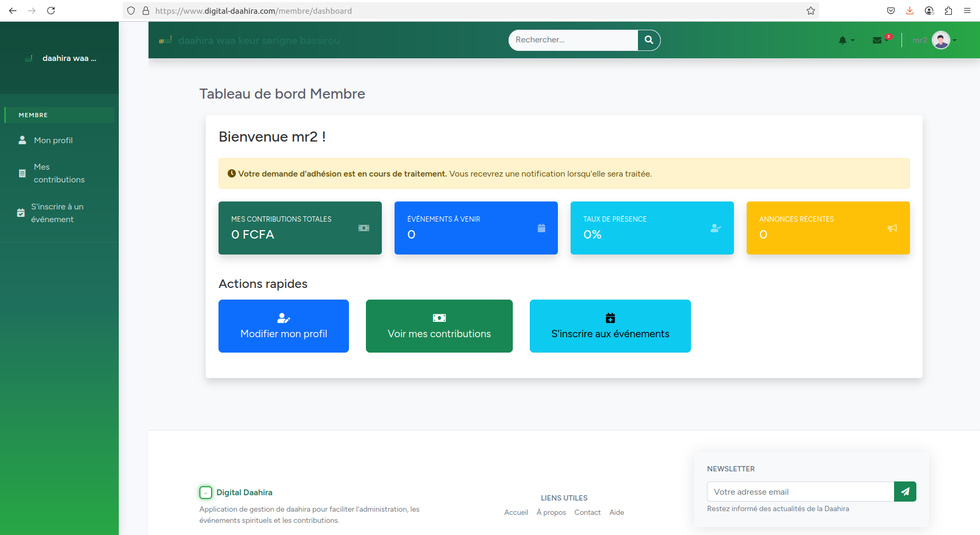Open the notifications bell menu

(843, 40)
